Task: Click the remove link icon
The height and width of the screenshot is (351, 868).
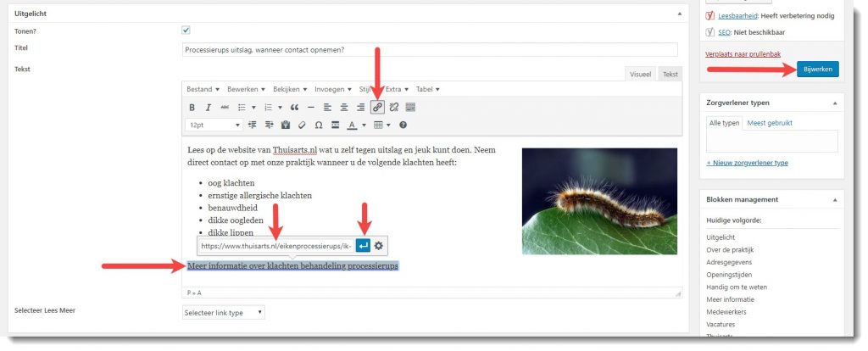Action: (393, 108)
